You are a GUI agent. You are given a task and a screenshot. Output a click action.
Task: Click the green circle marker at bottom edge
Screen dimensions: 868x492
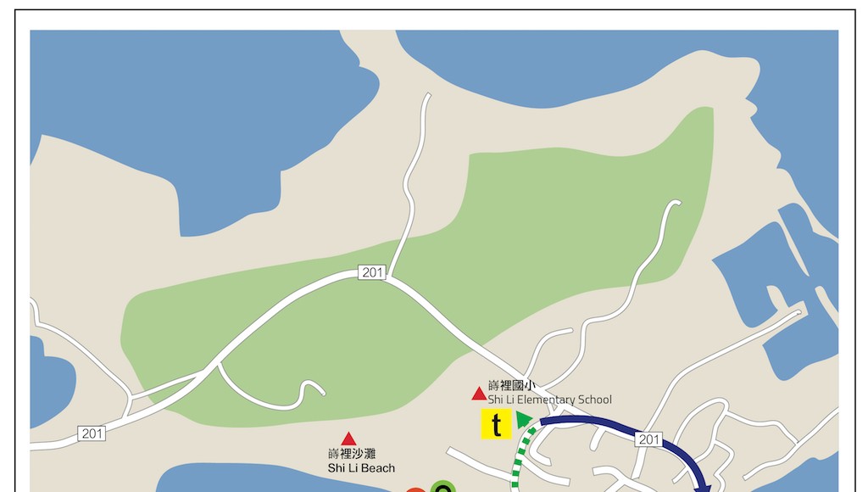click(442, 487)
